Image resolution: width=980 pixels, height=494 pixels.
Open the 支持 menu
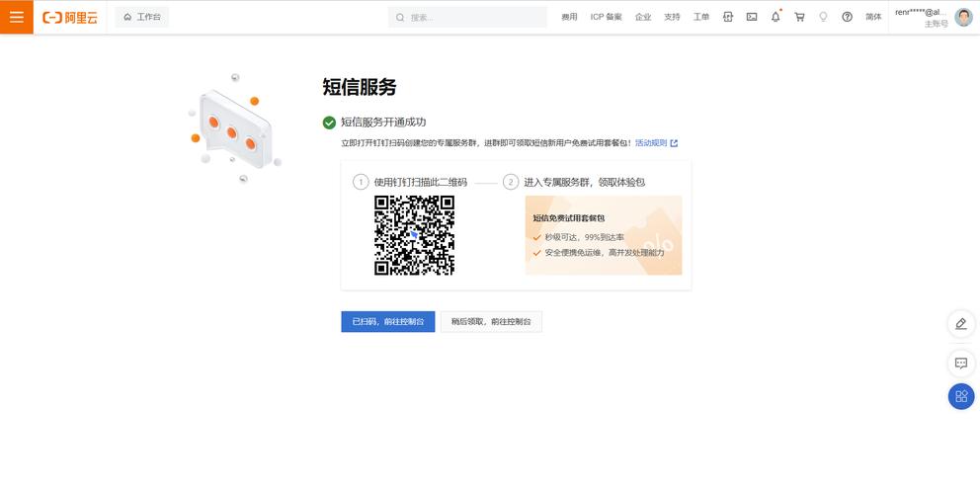(672, 17)
